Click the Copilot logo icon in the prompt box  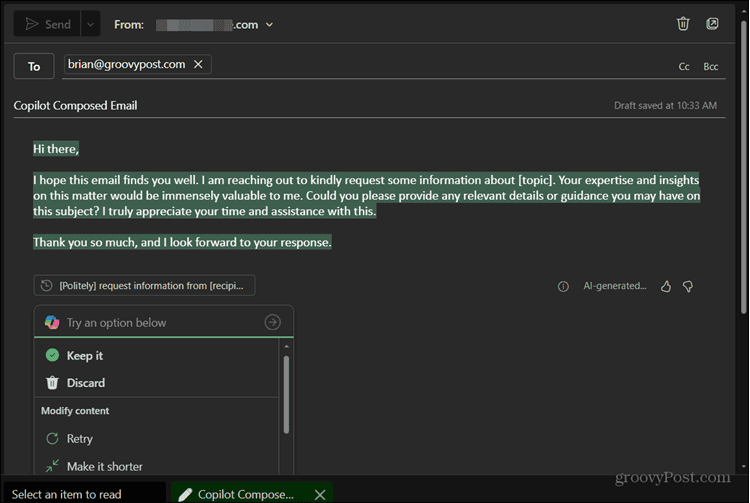(x=52, y=322)
